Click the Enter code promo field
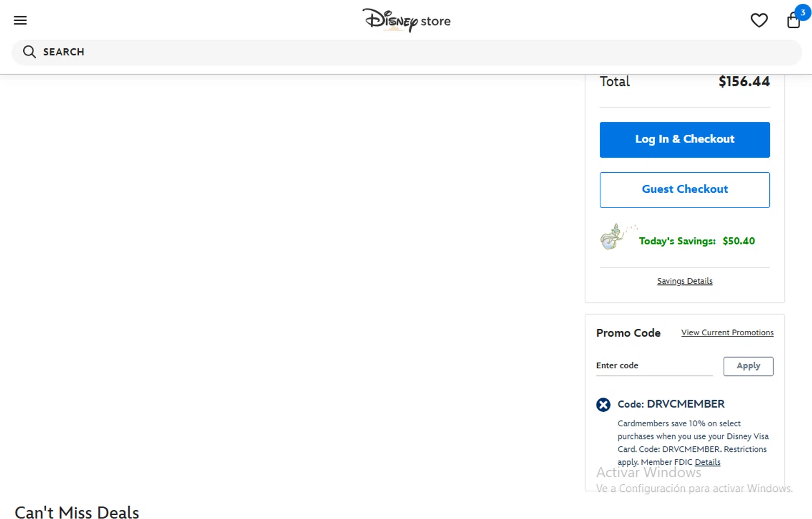 [x=654, y=366]
